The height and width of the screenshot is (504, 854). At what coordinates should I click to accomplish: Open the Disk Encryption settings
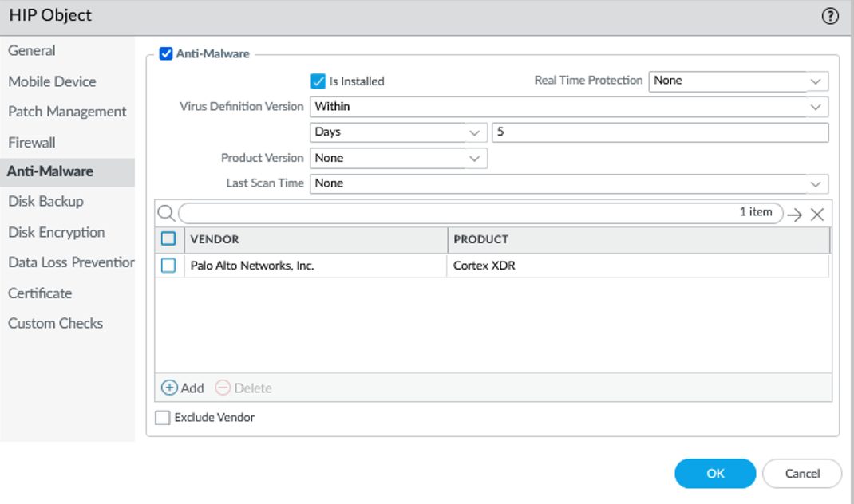pos(56,232)
